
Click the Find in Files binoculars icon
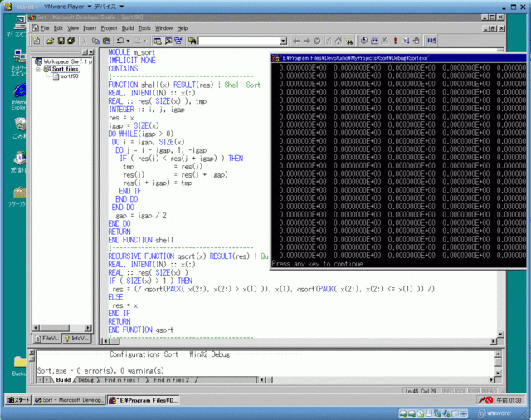click(x=192, y=41)
